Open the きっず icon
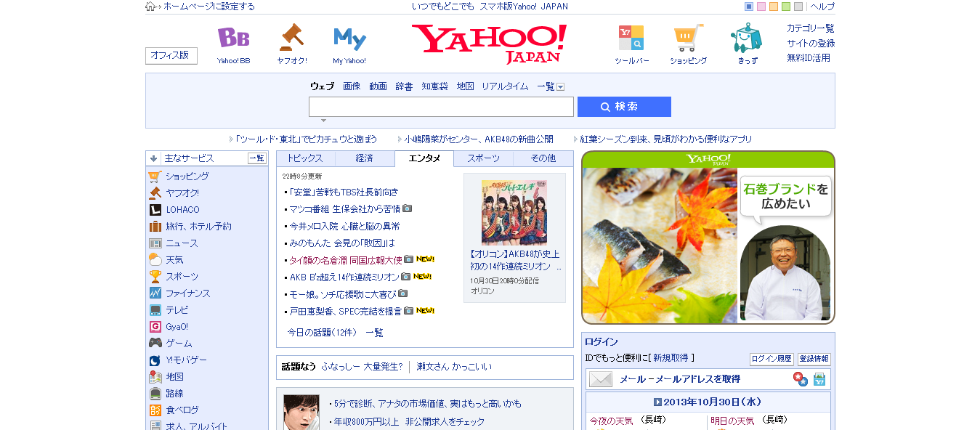 (747, 38)
